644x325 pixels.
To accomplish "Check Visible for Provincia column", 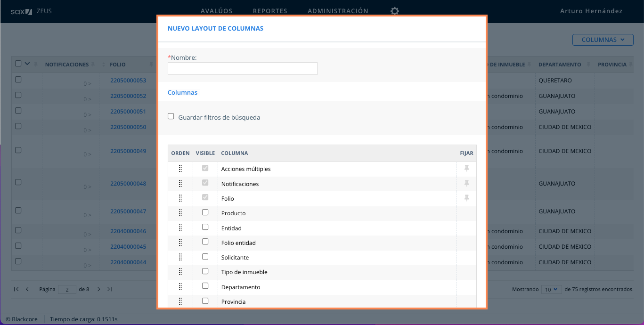I will [x=205, y=301].
